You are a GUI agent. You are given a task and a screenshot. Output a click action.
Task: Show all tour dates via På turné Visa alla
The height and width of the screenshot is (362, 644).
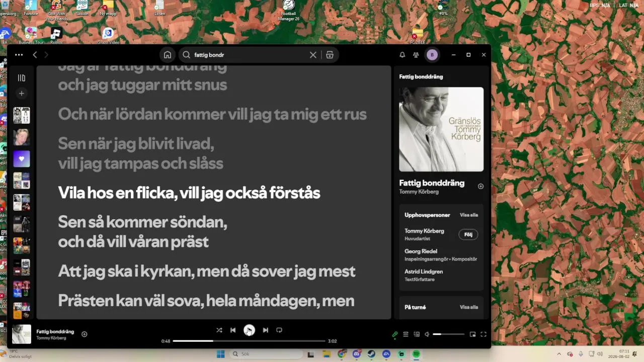pyautogui.click(x=469, y=307)
